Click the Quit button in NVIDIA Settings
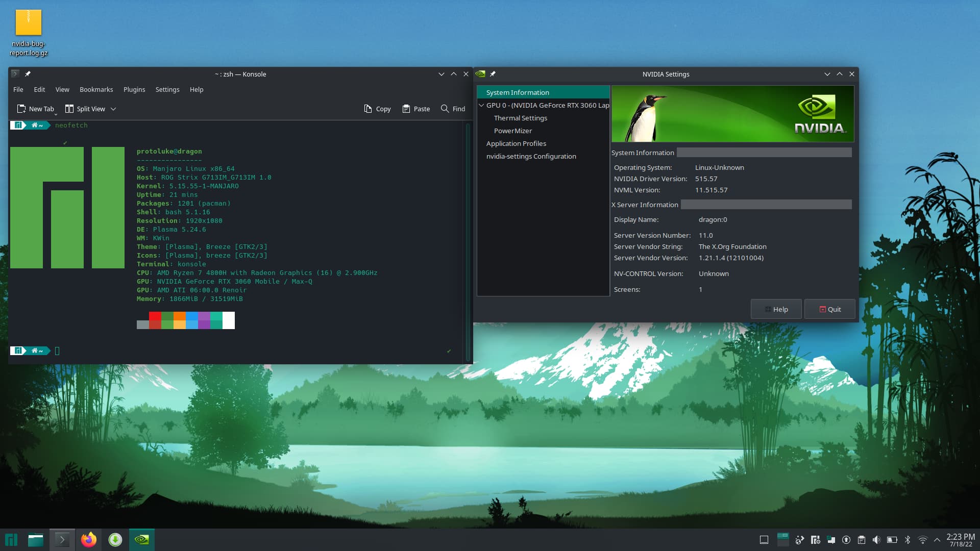 829,309
